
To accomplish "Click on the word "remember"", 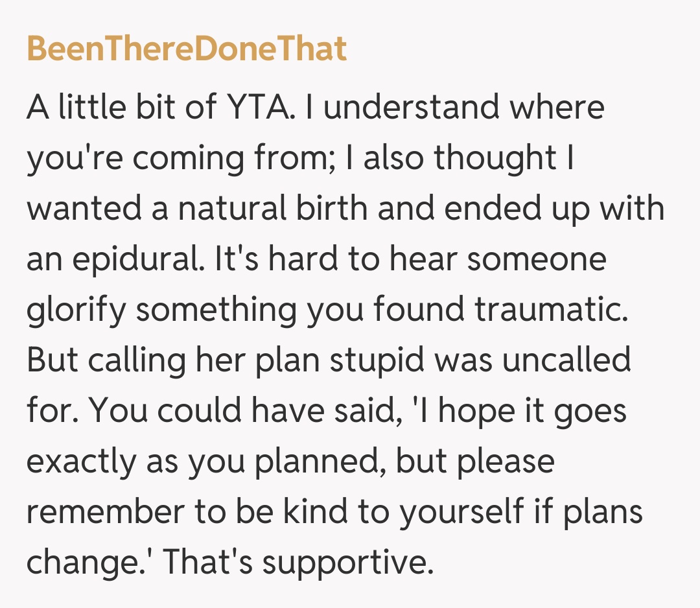I will click(105, 513).
